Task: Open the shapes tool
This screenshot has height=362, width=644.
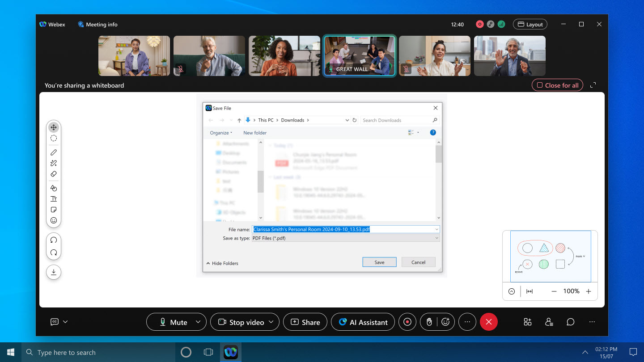Action: tap(54, 188)
